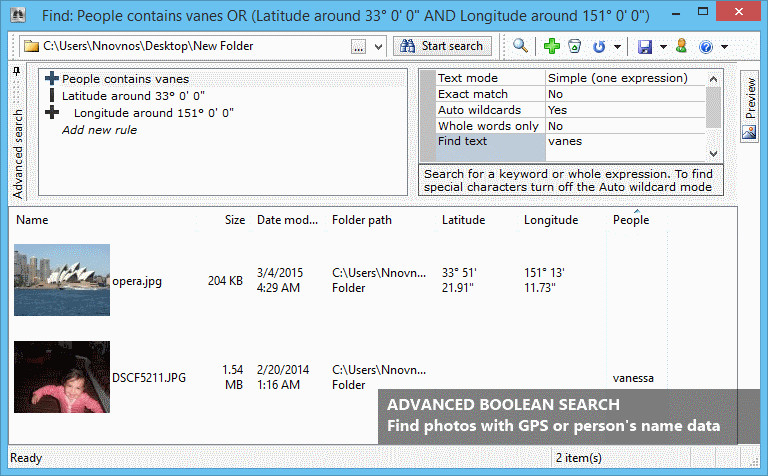Click the Advanced search vertical tab
768x476 pixels.
pyautogui.click(x=18, y=153)
